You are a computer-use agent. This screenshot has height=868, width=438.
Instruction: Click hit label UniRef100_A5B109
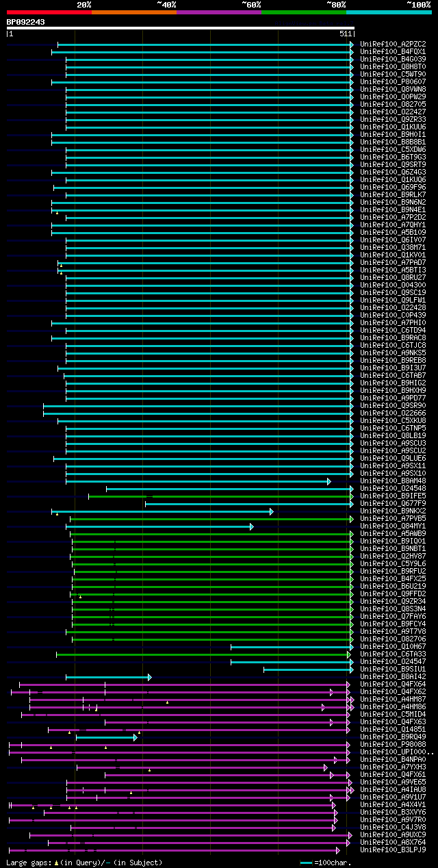[x=393, y=232]
